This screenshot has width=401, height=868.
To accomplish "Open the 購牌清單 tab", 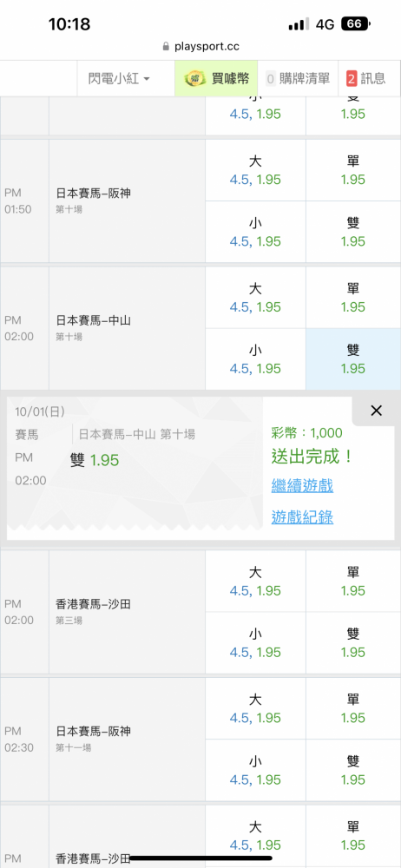I will 298,79.
